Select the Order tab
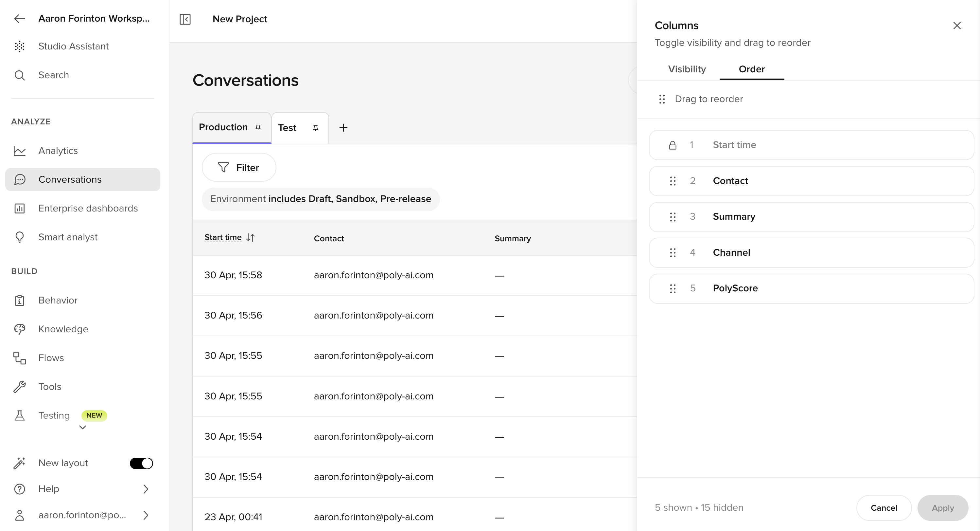This screenshot has width=980, height=531. (x=752, y=69)
